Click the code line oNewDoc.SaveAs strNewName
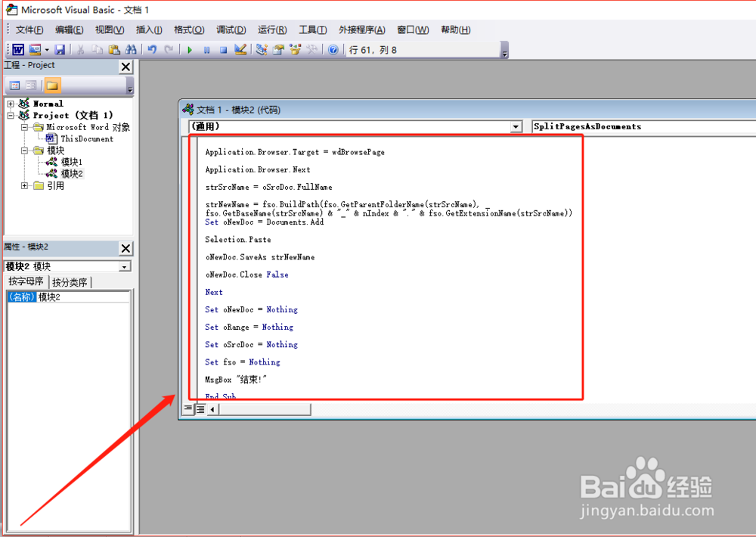Viewport: 756px width, 537px height. pyautogui.click(x=260, y=257)
